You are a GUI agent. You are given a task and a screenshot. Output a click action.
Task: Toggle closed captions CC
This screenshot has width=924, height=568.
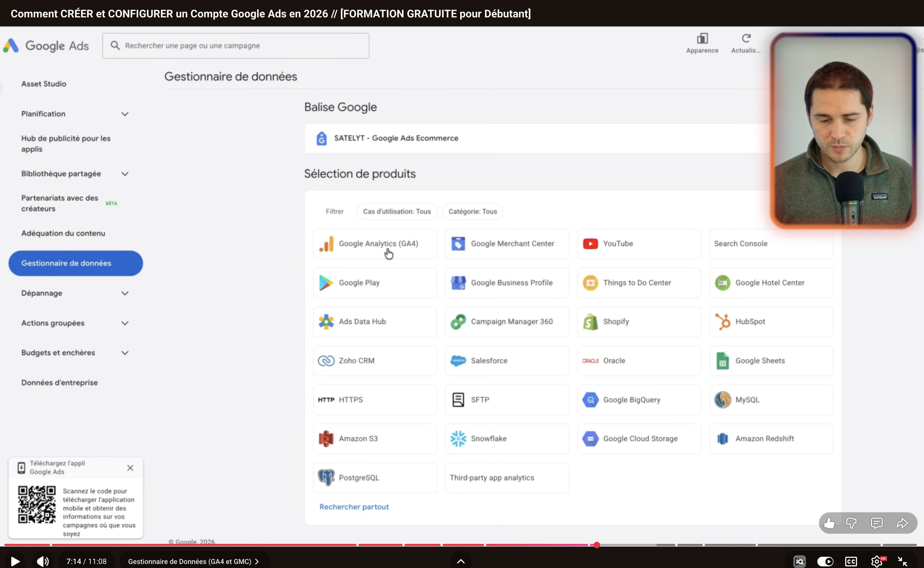[x=851, y=561]
